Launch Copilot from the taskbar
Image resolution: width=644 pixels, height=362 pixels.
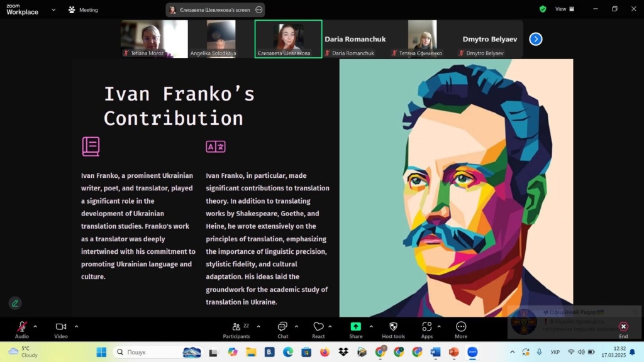233,352
